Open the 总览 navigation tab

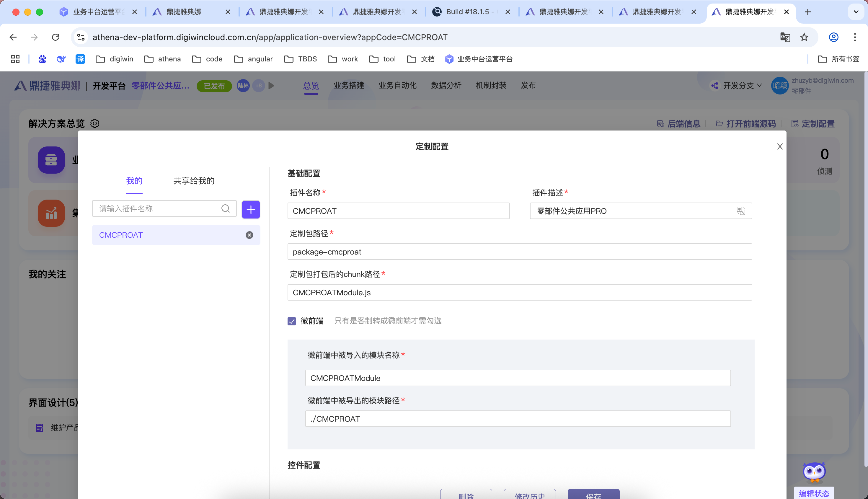[311, 86]
